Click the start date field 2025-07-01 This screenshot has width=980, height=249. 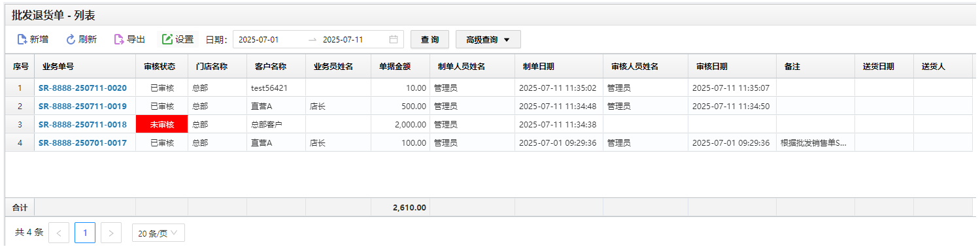[258, 39]
